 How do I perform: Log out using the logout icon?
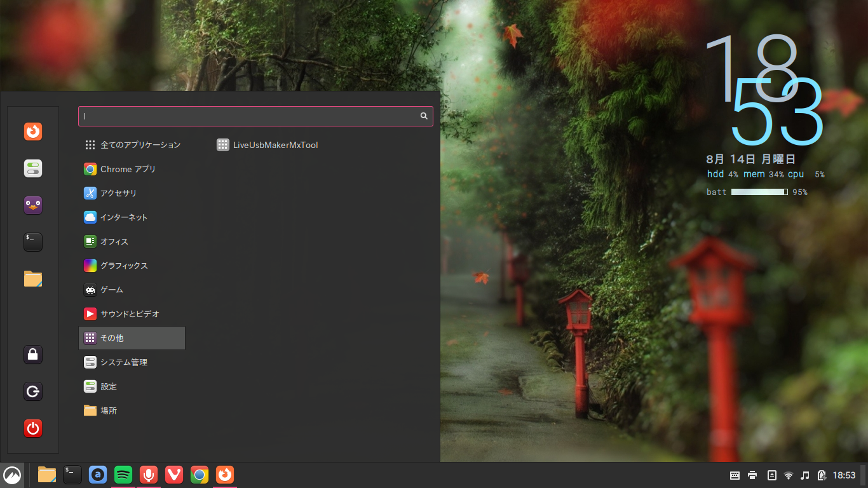click(33, 391)
